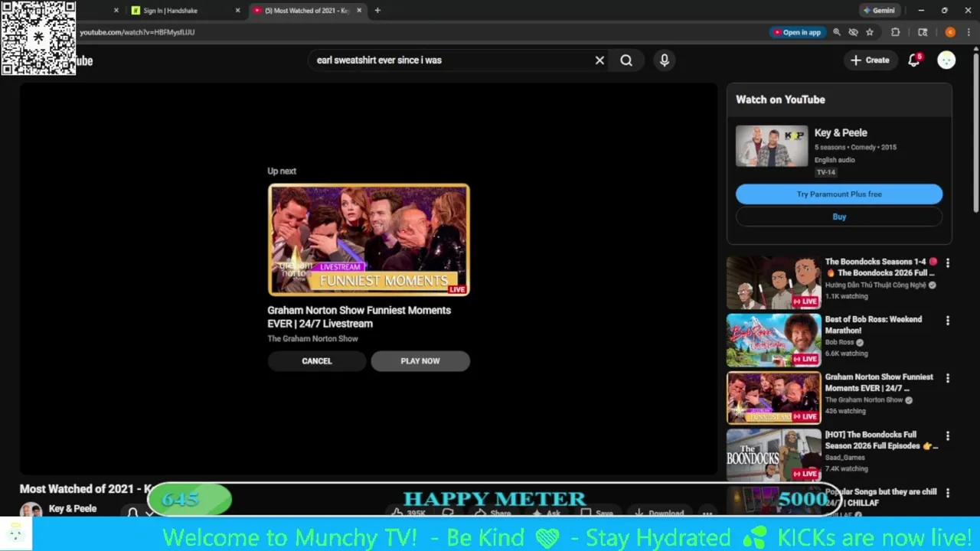Click CANCEL on the up next screen
This screenshot has height=551, width=980.
[317, 361]
